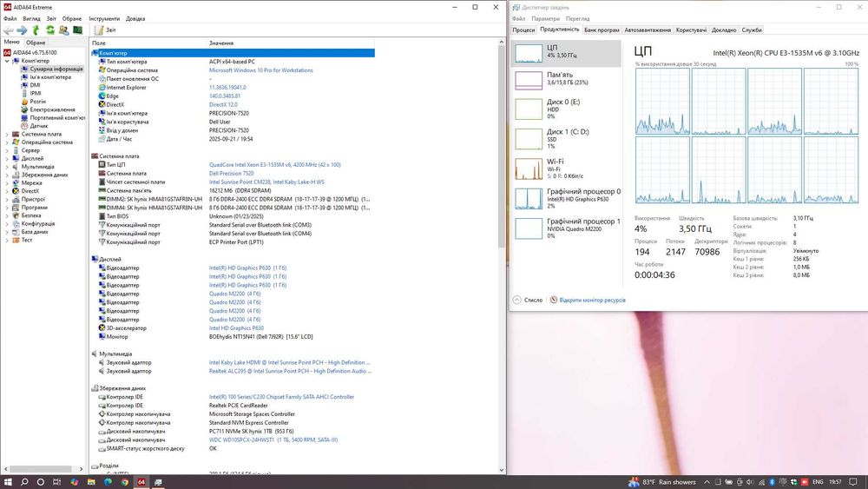
Task: Select the DMI item in AIDA64 tree
Action: (x=35, y=85)
